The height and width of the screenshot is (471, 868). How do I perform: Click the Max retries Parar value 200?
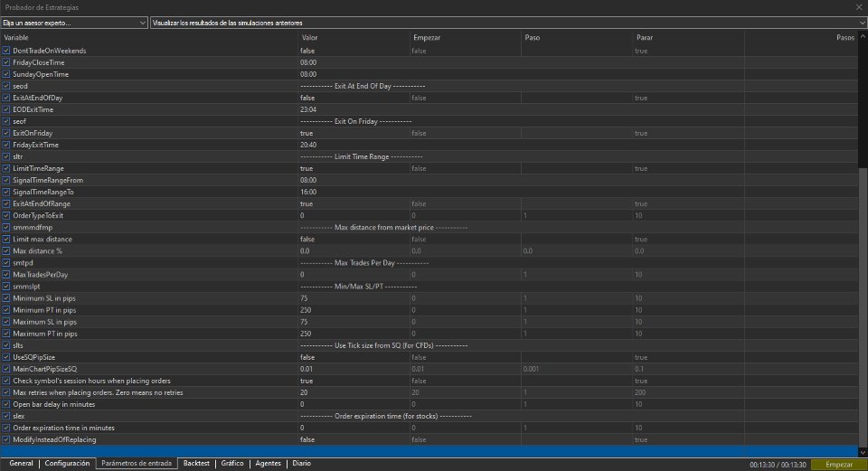tap(640, 392)
